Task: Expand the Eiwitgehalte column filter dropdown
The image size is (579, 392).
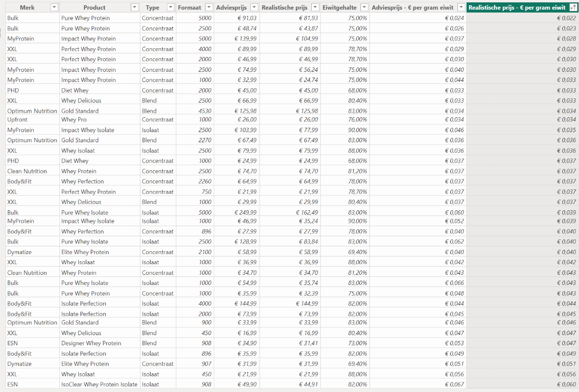Action: pos(364,7)
